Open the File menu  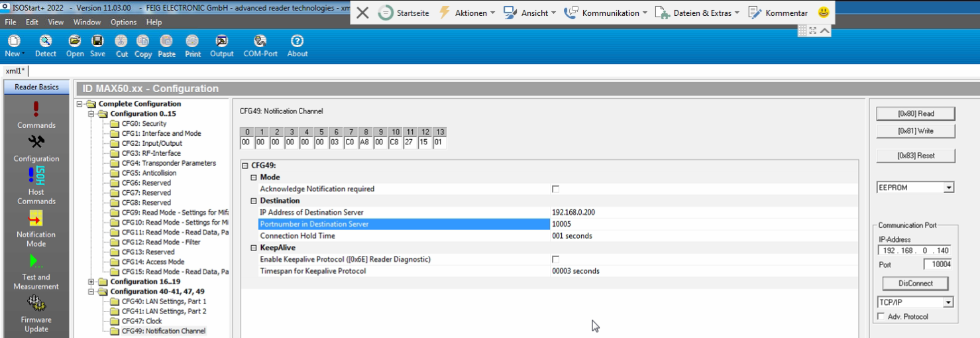(11, 22)
